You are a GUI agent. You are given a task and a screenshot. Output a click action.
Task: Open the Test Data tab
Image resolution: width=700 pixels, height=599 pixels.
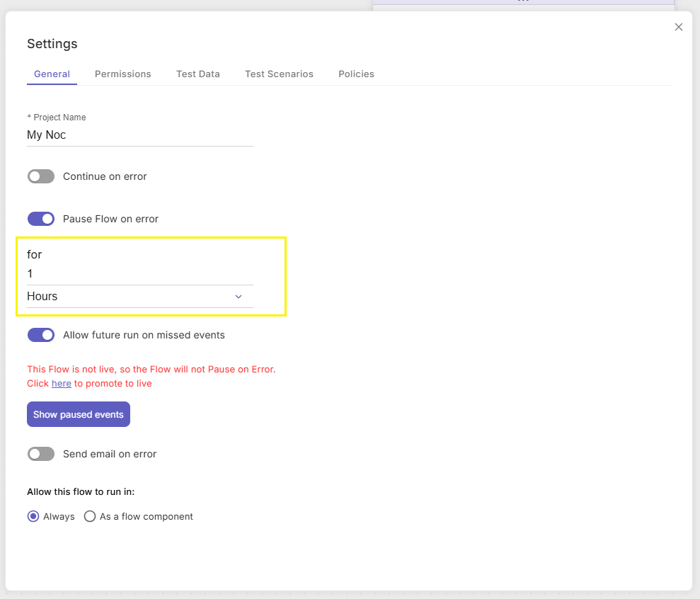coord(197,74)
